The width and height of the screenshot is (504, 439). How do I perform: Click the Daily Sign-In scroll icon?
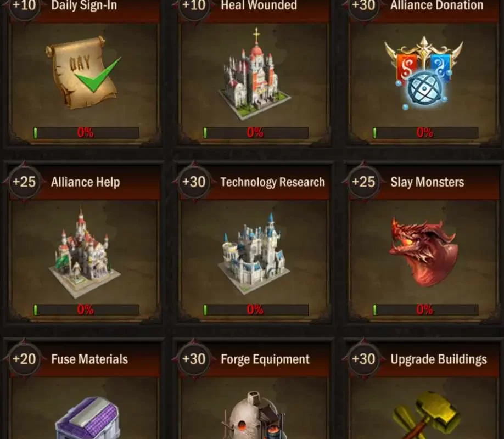(83, 72)
